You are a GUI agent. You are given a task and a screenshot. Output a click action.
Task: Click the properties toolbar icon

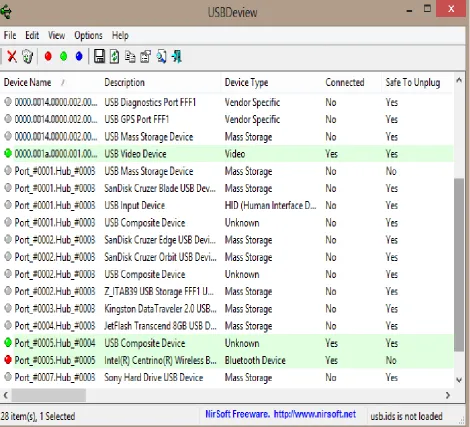pyautogui.click(x=145, y=57)
